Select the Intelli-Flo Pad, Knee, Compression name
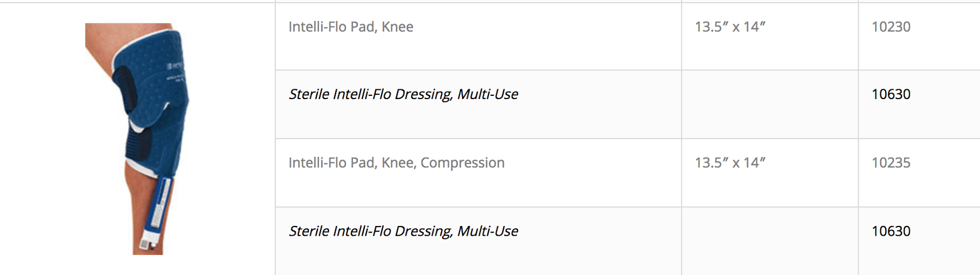Viewport: 980px width, 275px height. tap(396, 163)
